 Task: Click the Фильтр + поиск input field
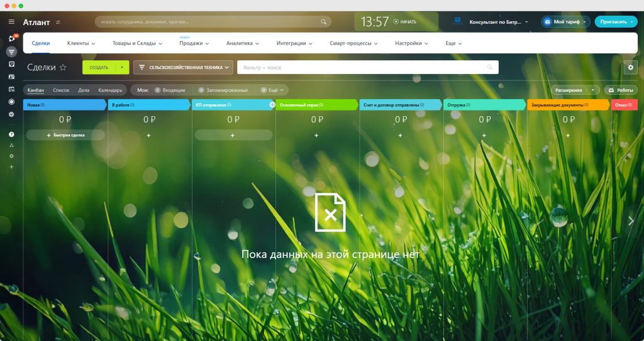point(367,67)
